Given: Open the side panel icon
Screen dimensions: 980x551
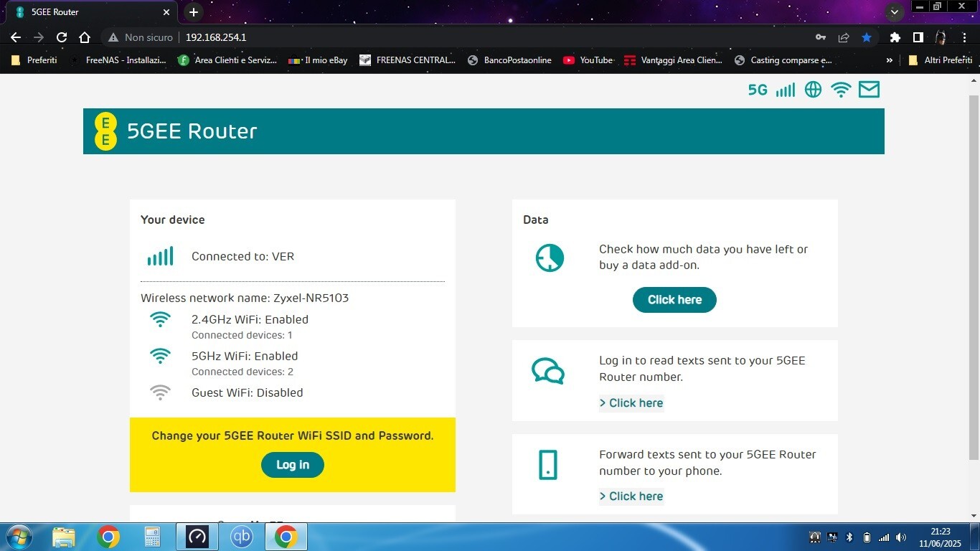Looking at the screenshot, I should 918,37.
